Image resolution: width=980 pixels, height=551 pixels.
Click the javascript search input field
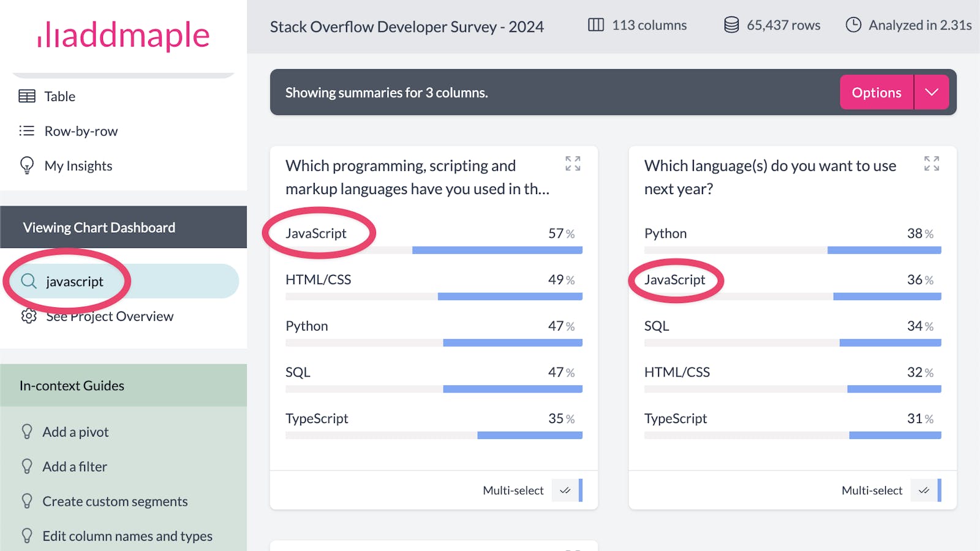point(135,281)
